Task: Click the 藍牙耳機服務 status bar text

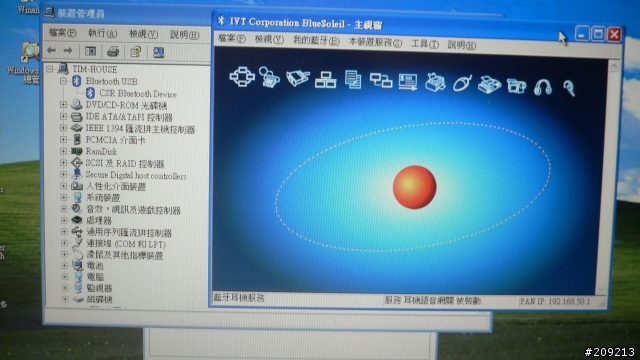Action: pyautogui.click(x=239, y=298)
